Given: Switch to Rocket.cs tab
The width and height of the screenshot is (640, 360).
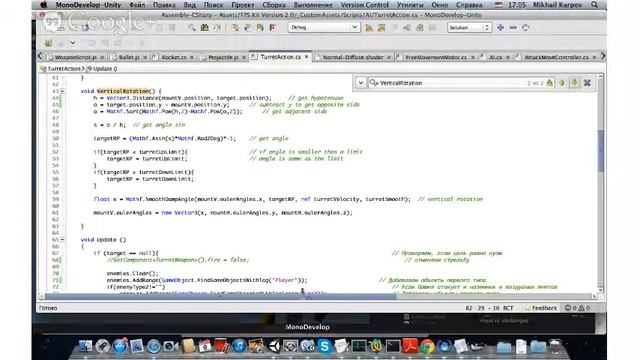Looking at the screenshot, I should click(173, 57).
